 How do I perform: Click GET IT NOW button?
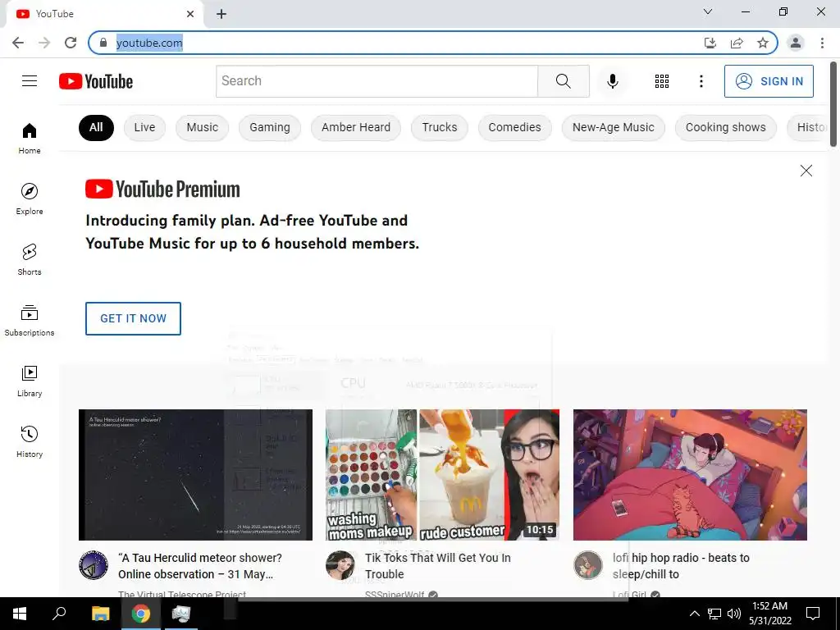pos(133,318)
